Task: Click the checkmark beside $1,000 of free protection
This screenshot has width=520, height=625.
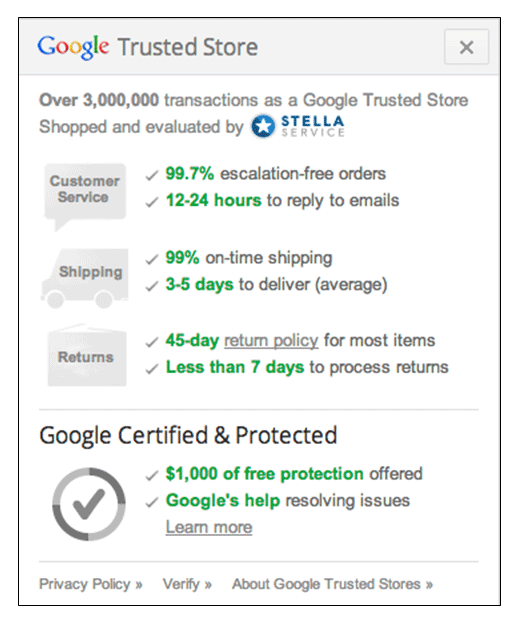Action: coord(152,476)
